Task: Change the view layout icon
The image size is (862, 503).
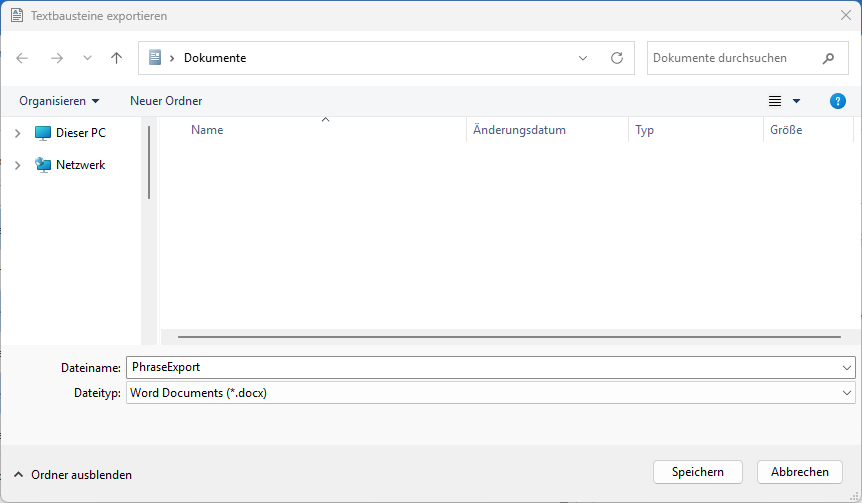Action: click(775, 101)
